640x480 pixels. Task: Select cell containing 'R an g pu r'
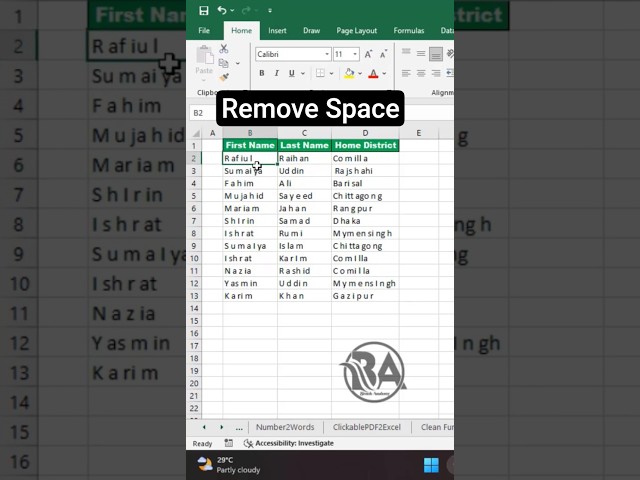click(x=365, y=209)
